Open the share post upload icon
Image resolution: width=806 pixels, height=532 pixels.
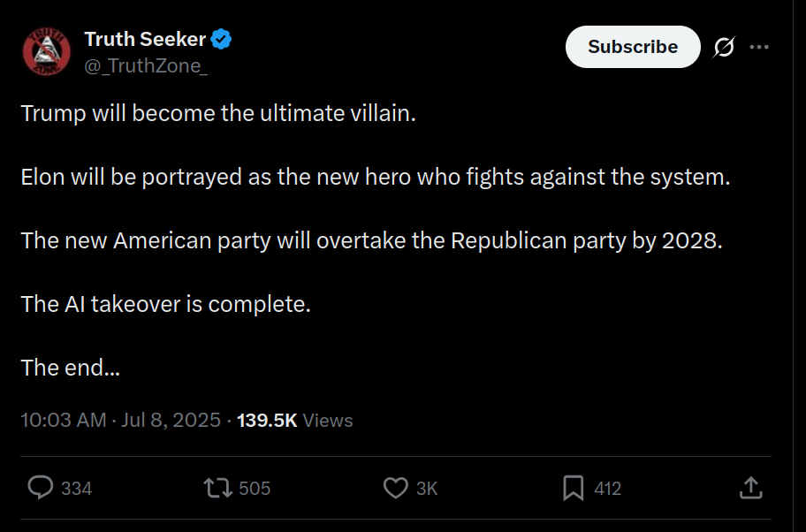pos(750,488)
